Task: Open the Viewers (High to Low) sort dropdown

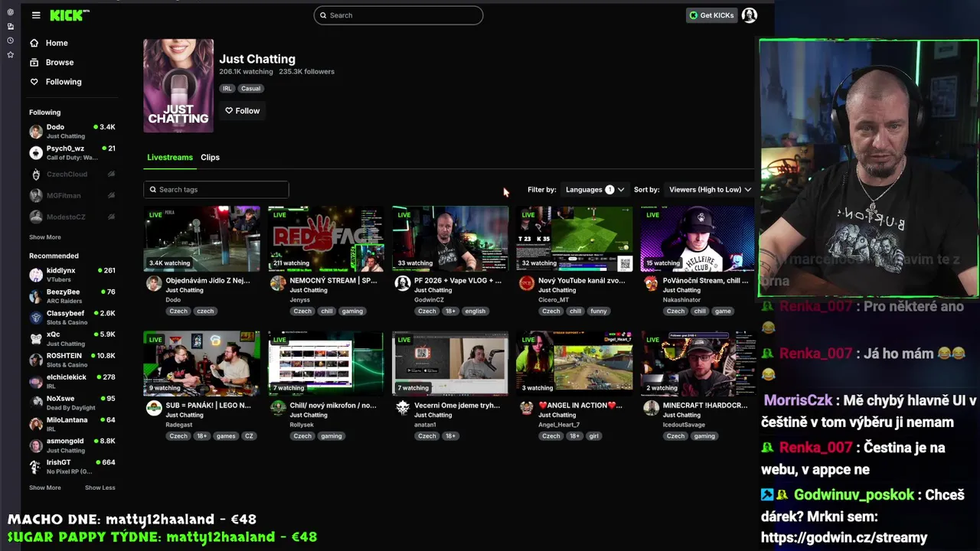Action: (x=710, y=190)
